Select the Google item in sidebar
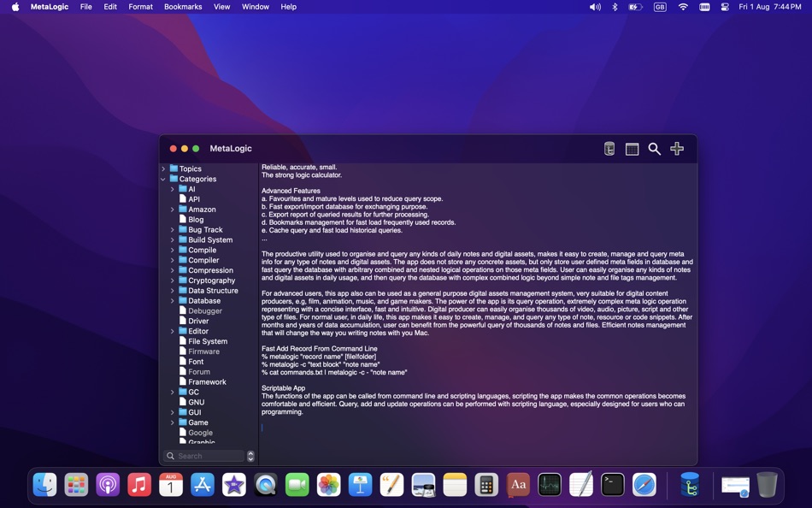812x508 pixels. coord(196,433)
